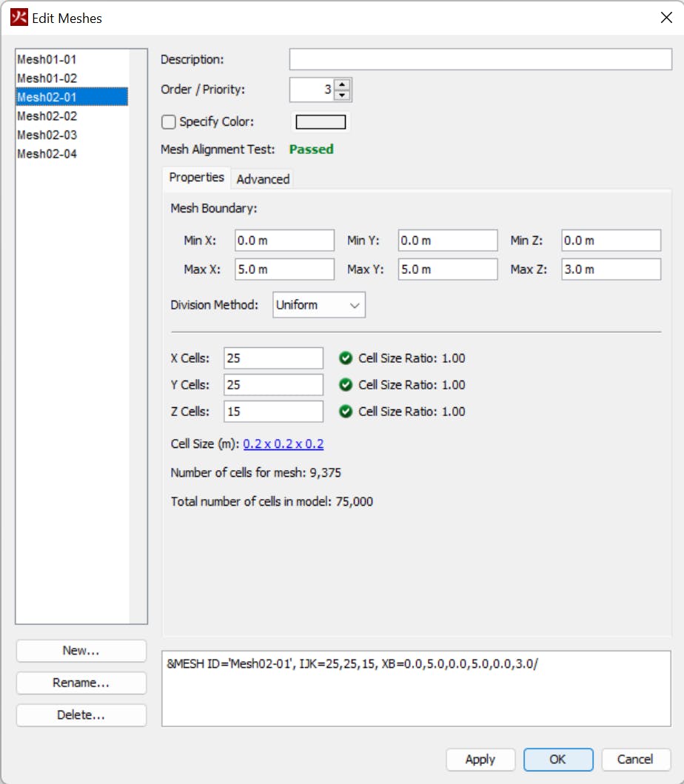Click Apply to save mesh changes

point(480,759)
